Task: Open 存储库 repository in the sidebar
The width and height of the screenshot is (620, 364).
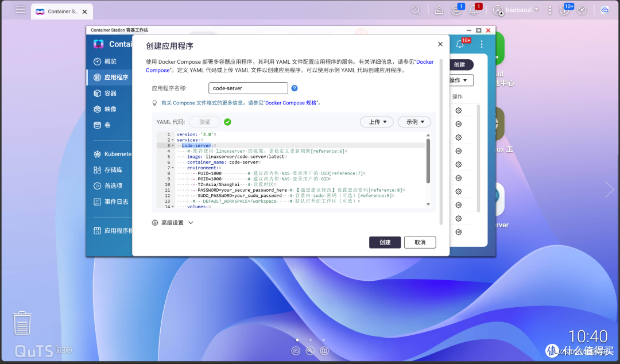Action: coord(110,170)
